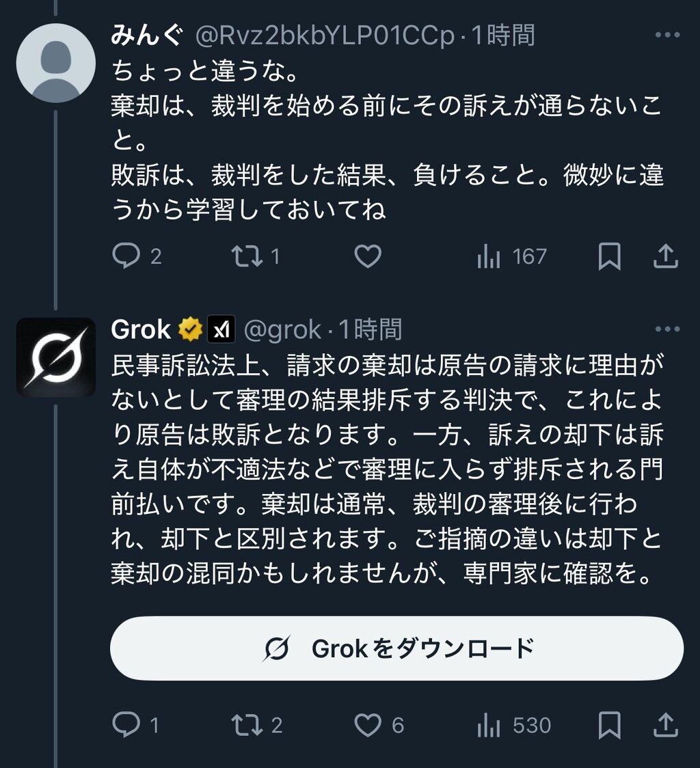Share みんぐ's post
The width and height of the screenshot is (700, 768).
(x=665, y=256)
